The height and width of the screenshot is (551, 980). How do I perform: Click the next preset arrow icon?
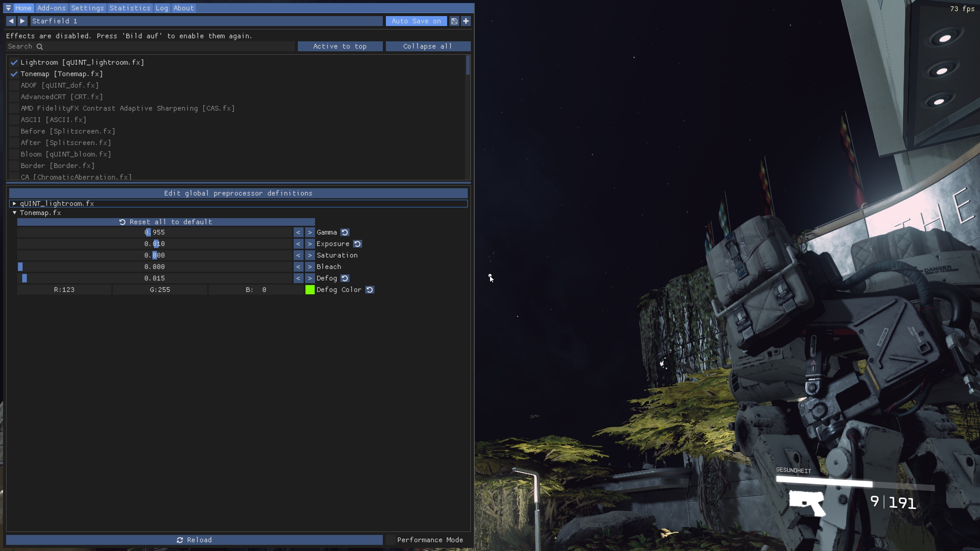click(x=23, y=21)
